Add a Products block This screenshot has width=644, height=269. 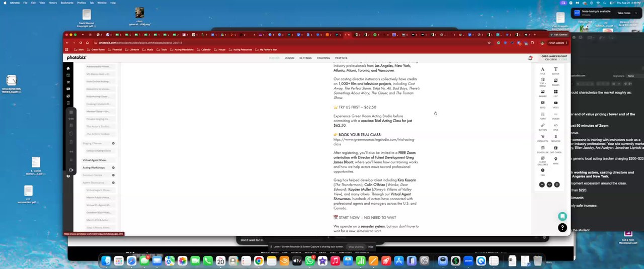542,138
